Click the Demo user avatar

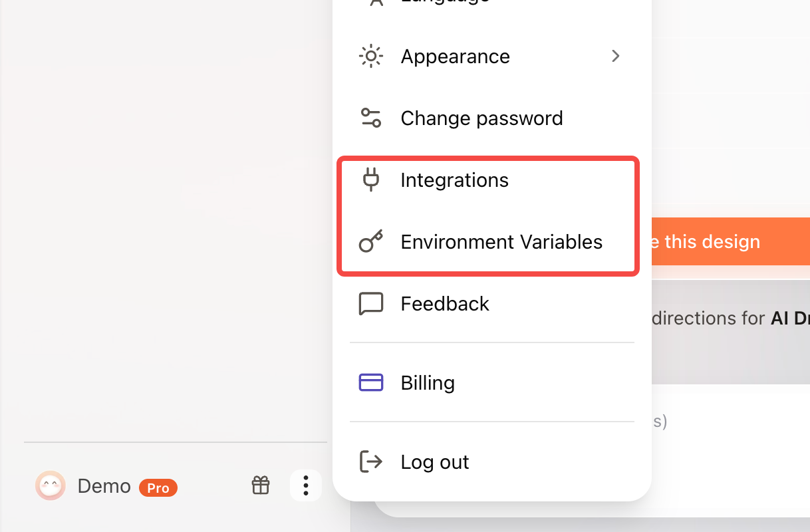(51, 486)
